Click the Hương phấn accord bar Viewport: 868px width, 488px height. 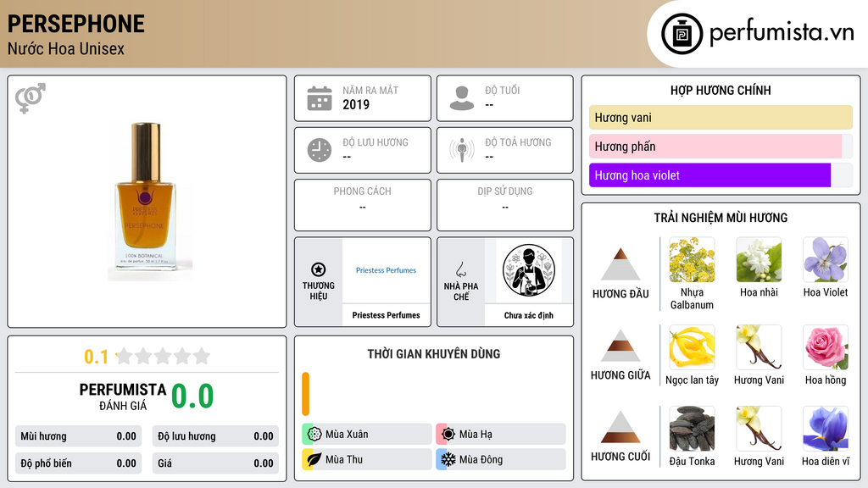pos(721,146)
